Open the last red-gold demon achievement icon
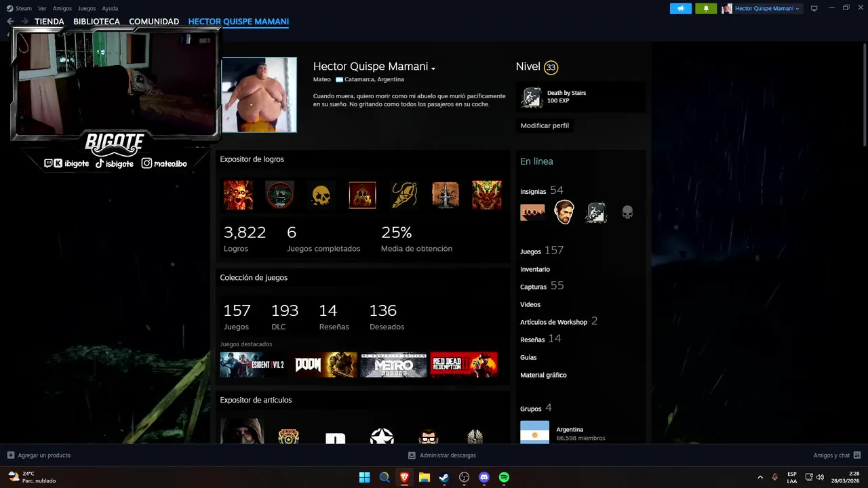Screen dimensions: 868x488 click(x=487, y=195)
